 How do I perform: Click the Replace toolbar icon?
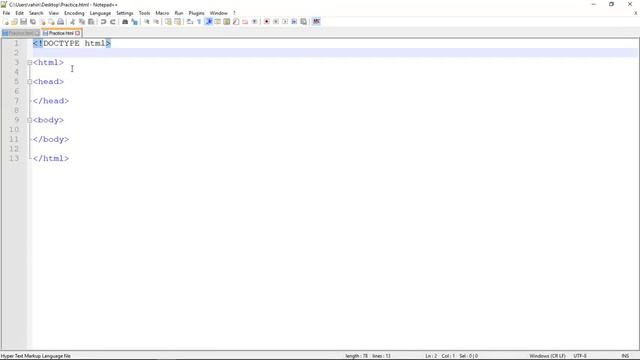point(134,22)
